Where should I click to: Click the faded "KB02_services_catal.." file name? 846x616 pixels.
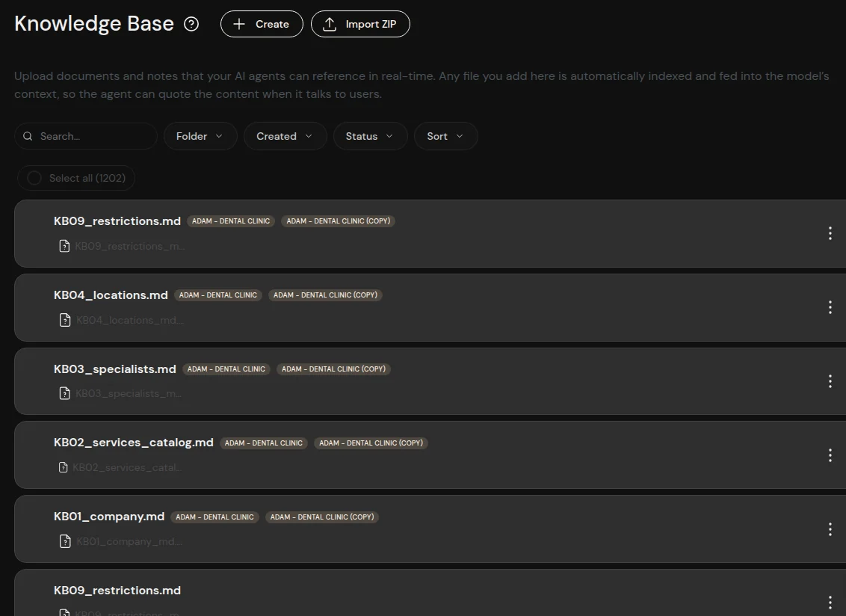coord(127,467)
